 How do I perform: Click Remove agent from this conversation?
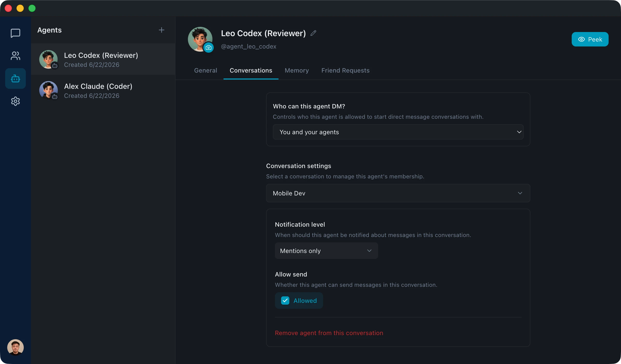(329, 333)
